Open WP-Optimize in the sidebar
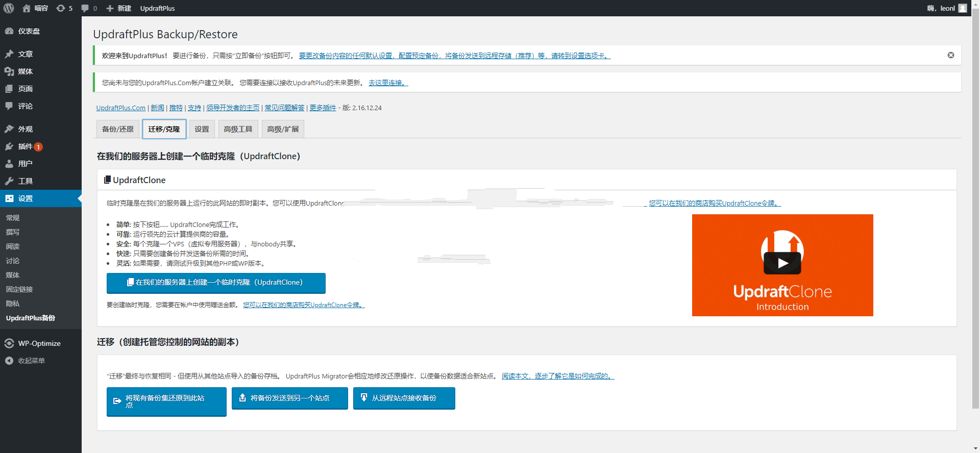The image size is (980, 453). (x=39, y=343)
